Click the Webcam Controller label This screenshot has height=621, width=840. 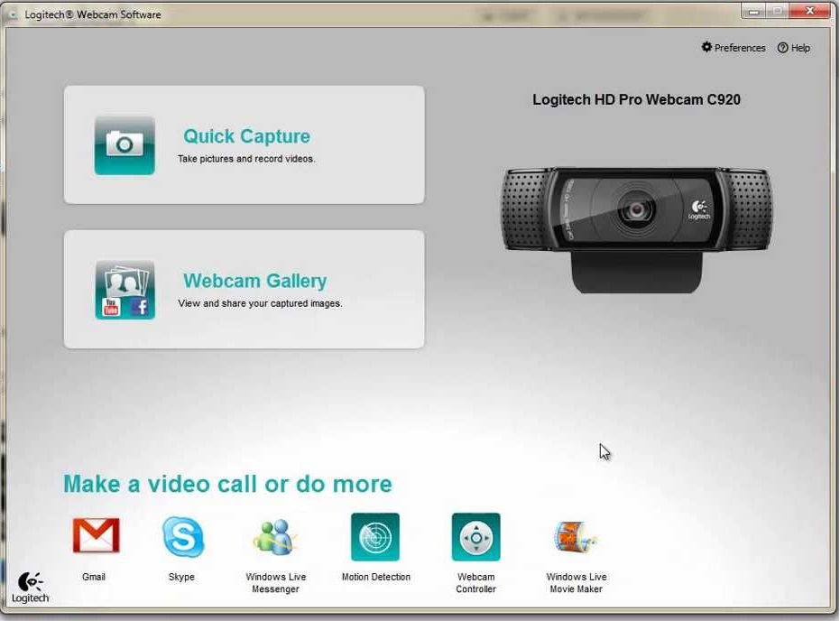coord(475,583)
